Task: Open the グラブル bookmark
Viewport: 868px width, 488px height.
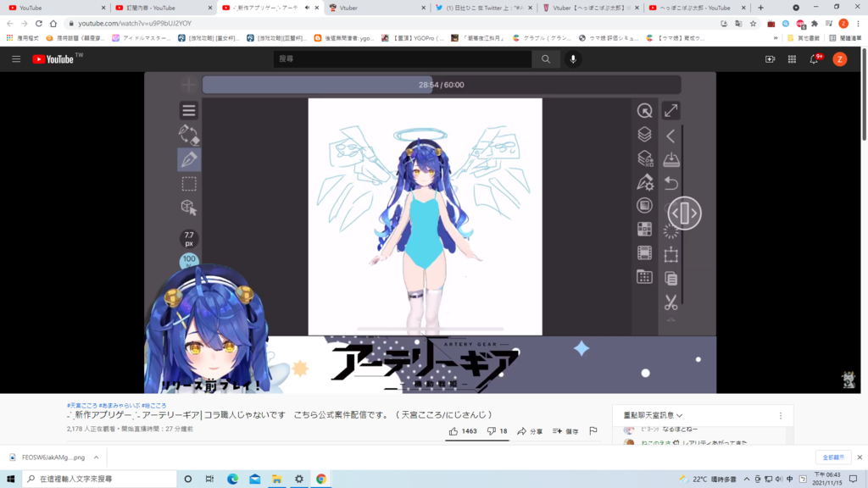Action: coord(542,38)
